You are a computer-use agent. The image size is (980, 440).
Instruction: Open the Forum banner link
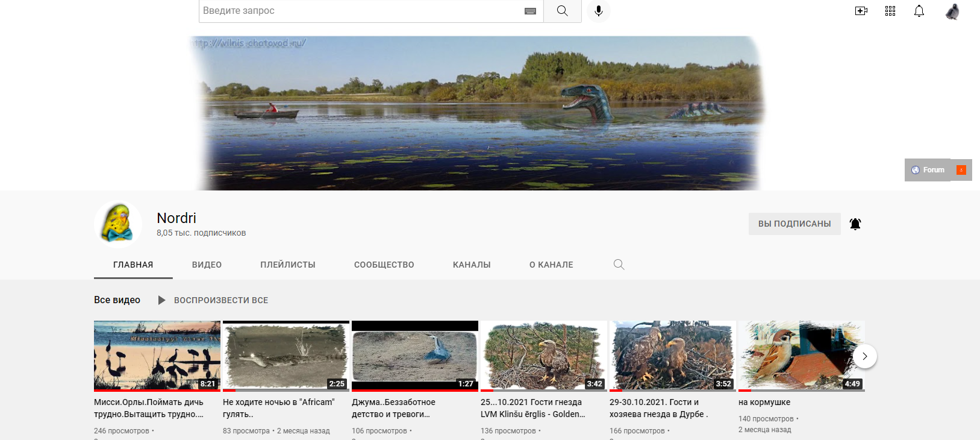928,170
